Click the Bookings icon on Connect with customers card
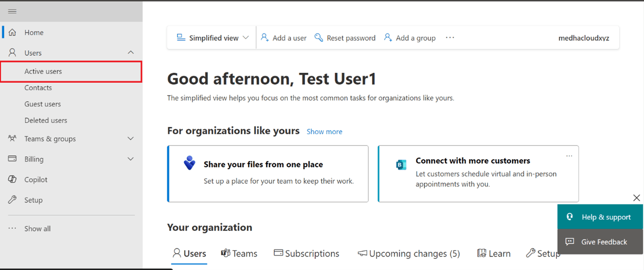This screenshot has width=644, height=270. point(401,166)
